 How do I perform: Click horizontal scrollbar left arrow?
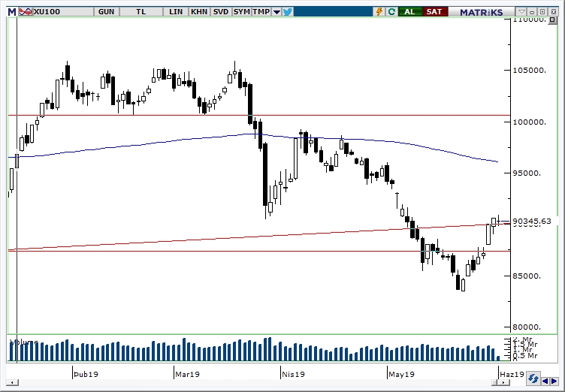[12, 383]
